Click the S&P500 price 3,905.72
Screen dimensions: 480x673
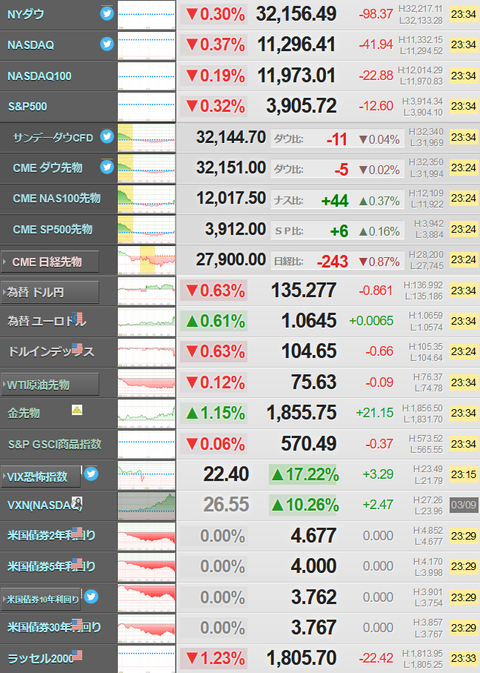301,106
